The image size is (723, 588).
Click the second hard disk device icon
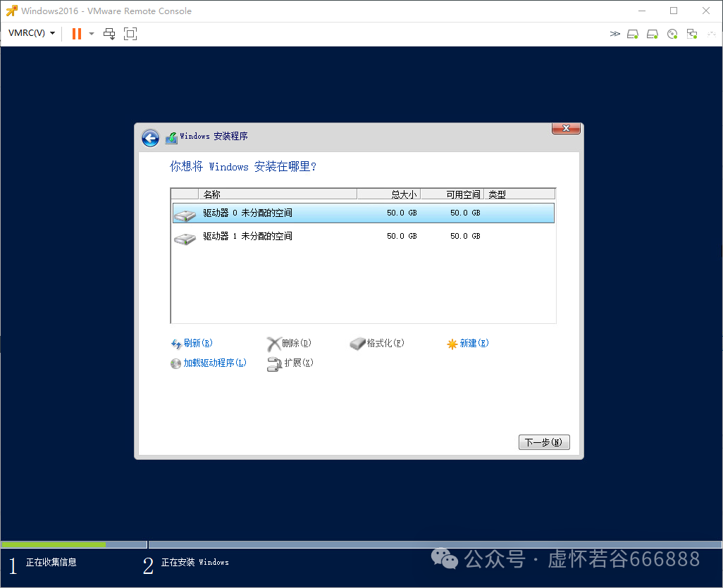653,34
